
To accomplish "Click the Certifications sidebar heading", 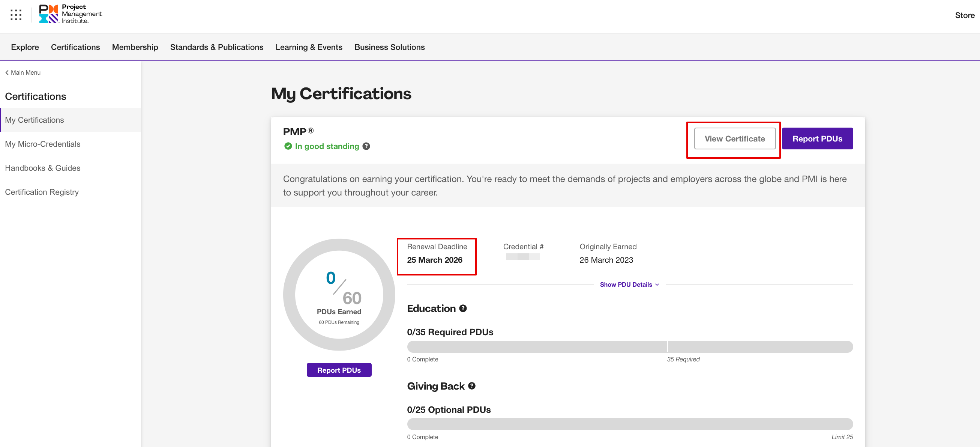I will tap(35, 97).
